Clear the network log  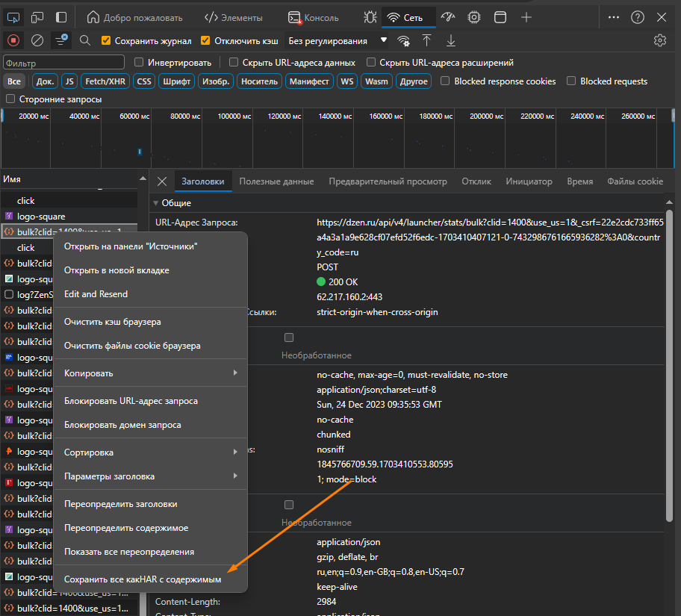(37, 41)
